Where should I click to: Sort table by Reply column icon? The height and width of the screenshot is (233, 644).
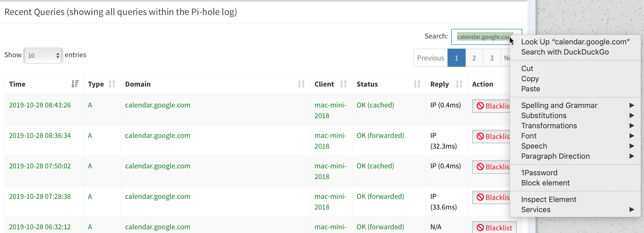tap(459, 84)
